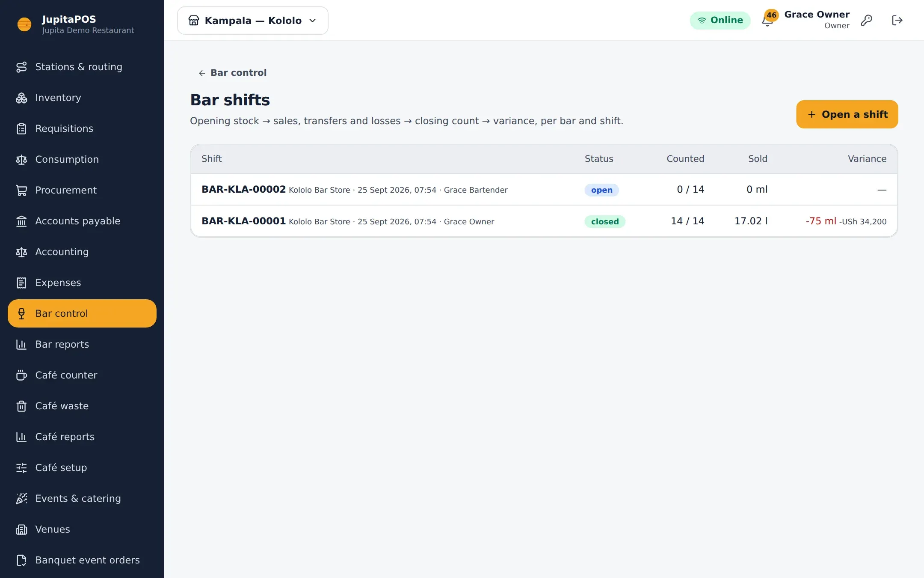Click the Requisitions clipboard icon
Viewport: 924px width, 578px height.
click(21, 129)
